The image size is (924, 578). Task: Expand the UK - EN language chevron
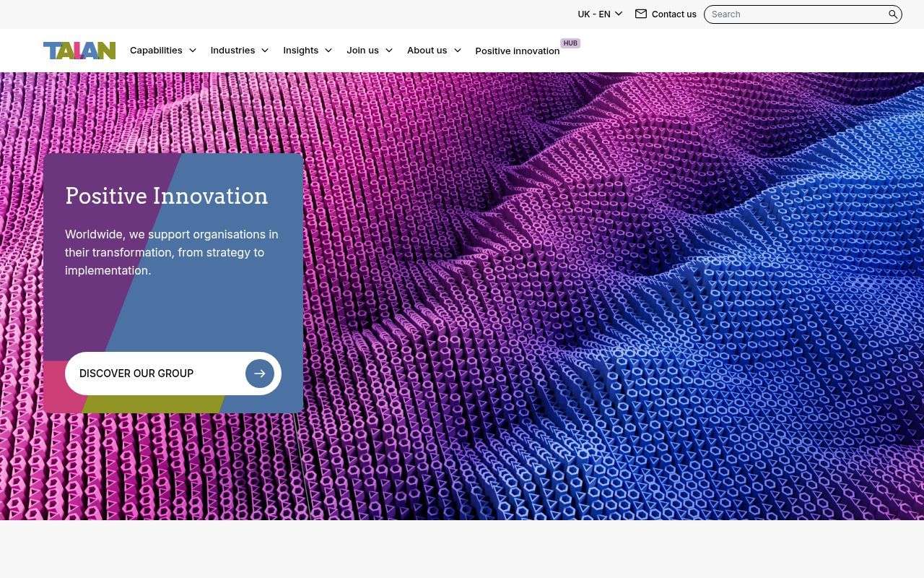coord(619,14)
